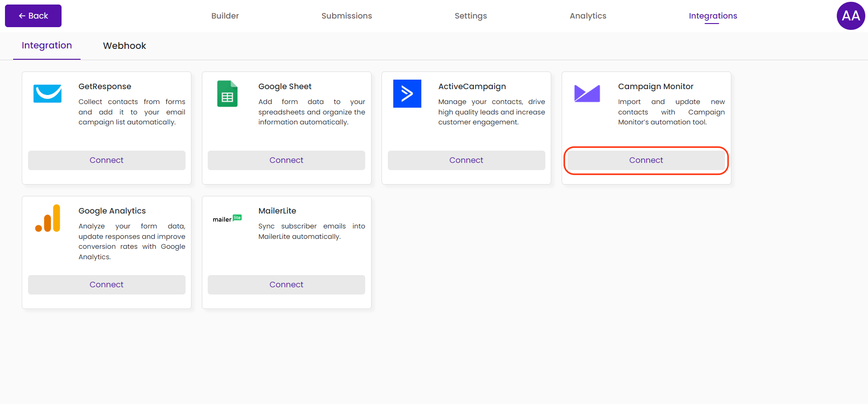Image resolution: width=868 pixels, height=404 pixels.
Task: Go back using the Back button
Action: [x=33, y=16]
